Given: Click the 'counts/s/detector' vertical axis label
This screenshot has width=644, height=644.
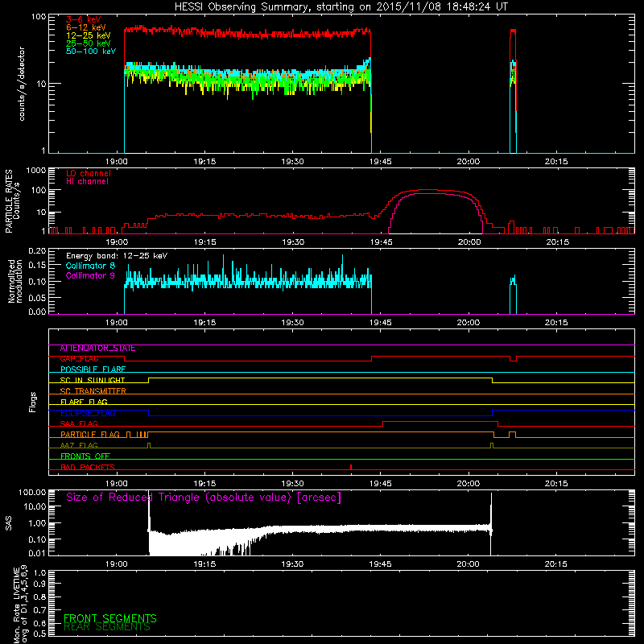Looking at the screenshot, I should [22, 84].
